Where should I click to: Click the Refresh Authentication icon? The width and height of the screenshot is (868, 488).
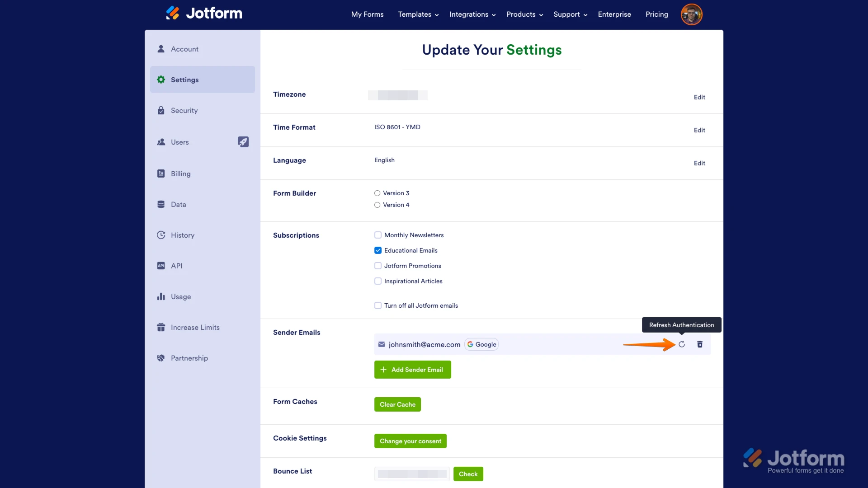(x=682, y=344)
